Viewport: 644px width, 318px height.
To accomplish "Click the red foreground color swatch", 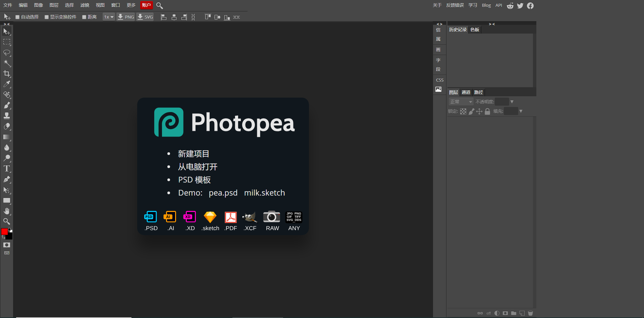I will click(x=4, y=231).
